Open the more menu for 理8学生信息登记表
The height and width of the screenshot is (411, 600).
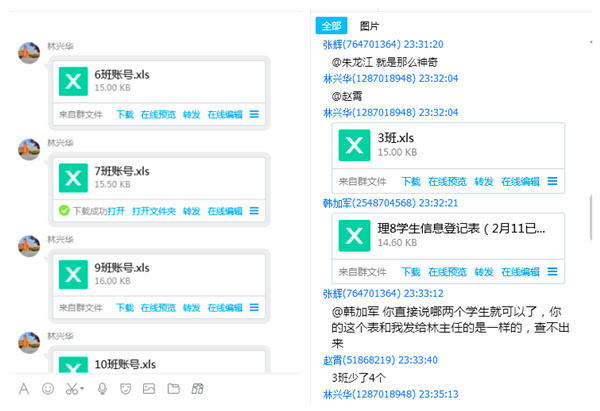[x=552, y=272]
